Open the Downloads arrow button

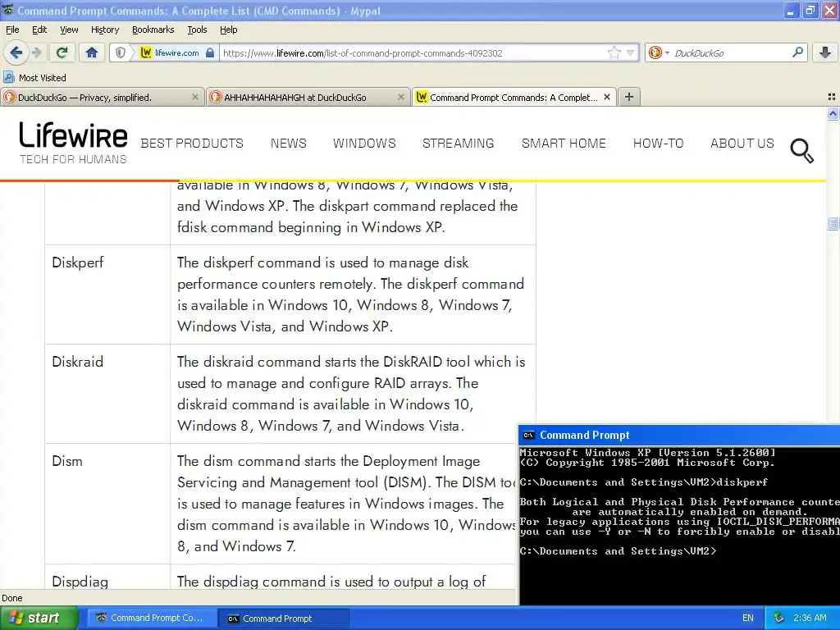(825, 52)
